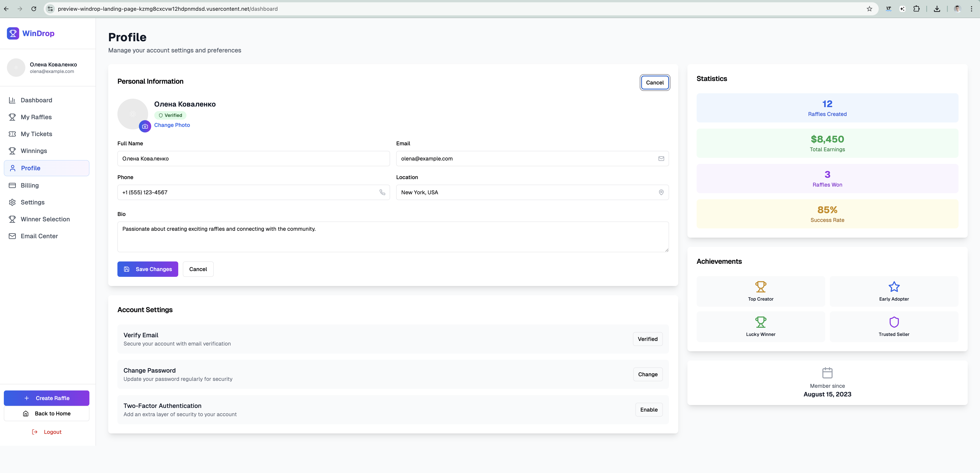Open the Billing menu item
980x473 pixels.
30,185
